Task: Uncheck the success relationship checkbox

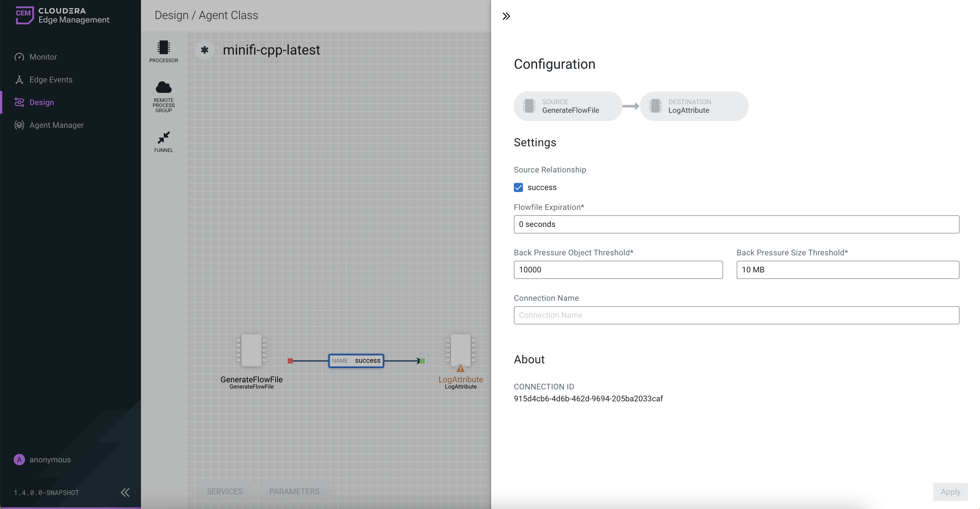Action: (x=518, y=187)
